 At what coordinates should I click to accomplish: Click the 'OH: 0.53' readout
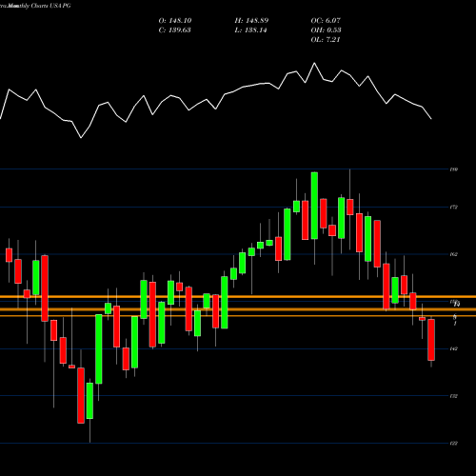[326, 30]
